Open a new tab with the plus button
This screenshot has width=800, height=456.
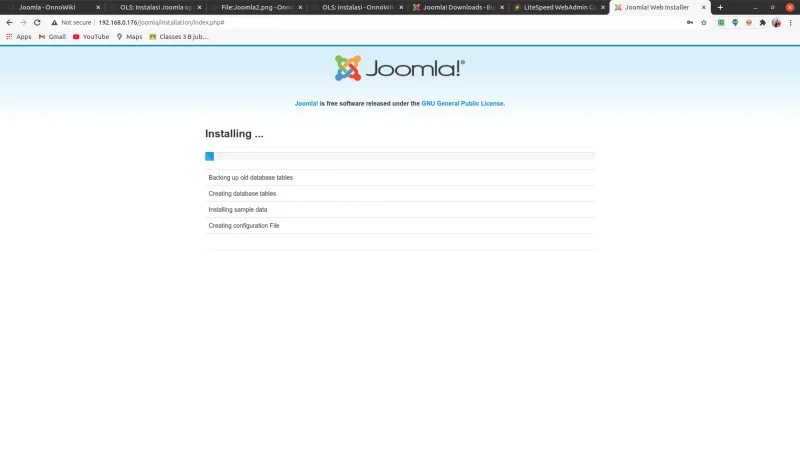tap(720, 7)
